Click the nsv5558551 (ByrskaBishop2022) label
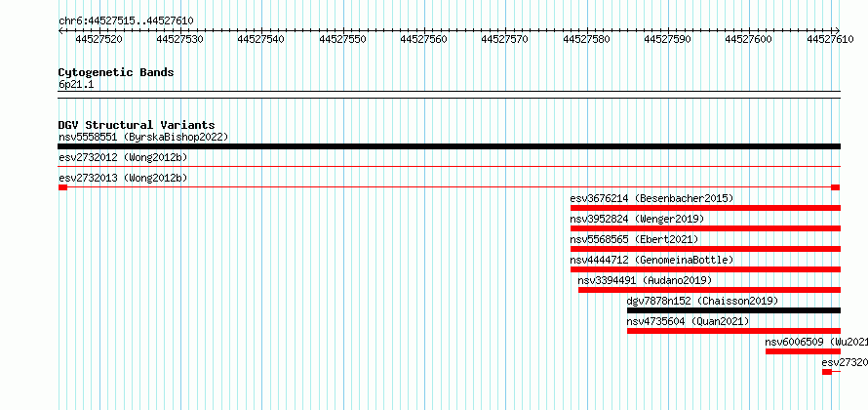The image size is (868, 410). pos(143,137)
